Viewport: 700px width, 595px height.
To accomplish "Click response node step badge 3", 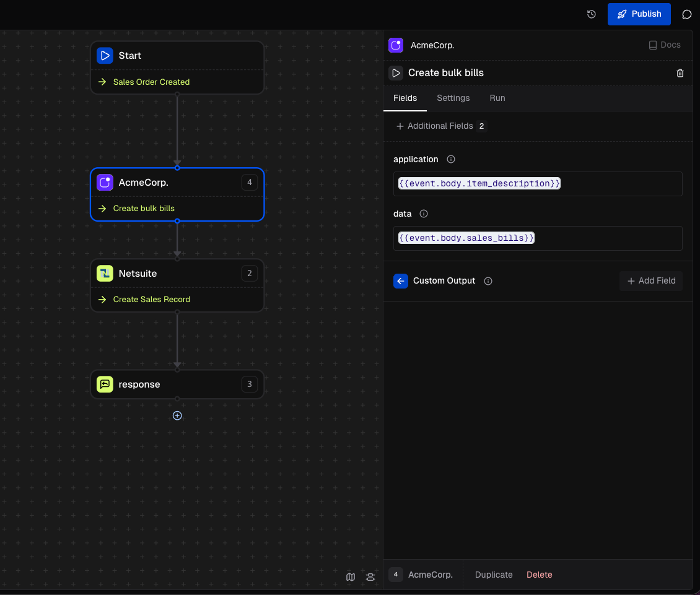I will coord(250,384).
